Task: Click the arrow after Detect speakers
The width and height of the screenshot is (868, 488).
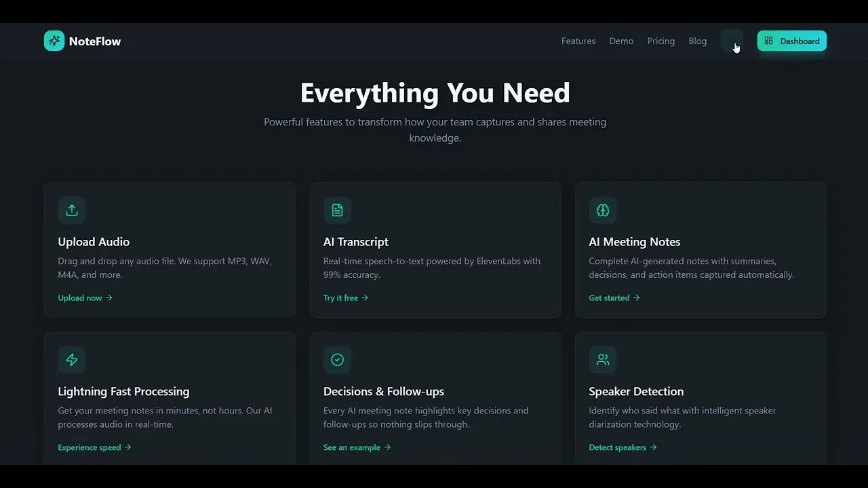Action: click(x=653, y=447)
